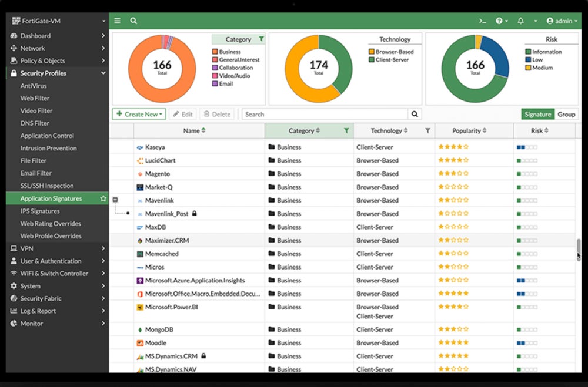
Task: Click the magnifier search icon in header
Action: 133,21
